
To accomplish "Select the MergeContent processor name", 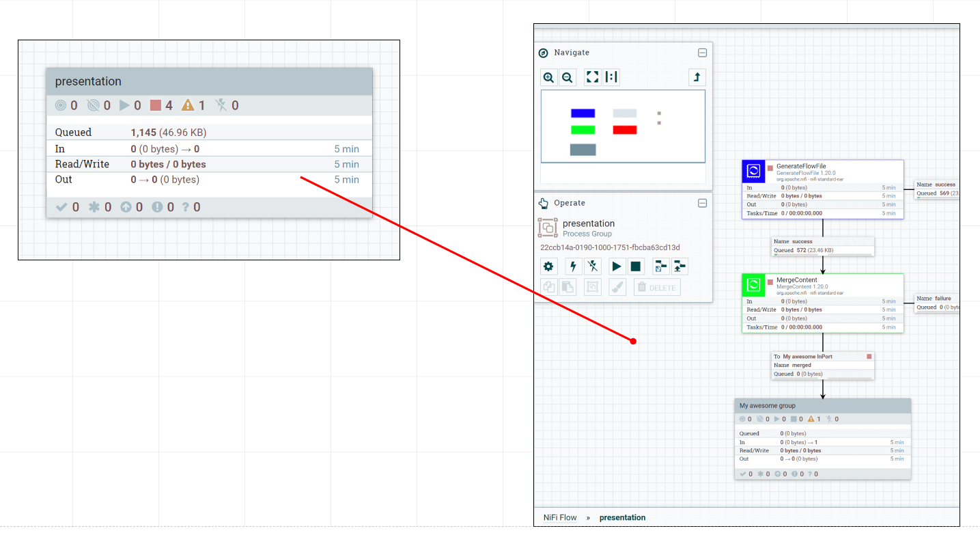I will [796, 280].
